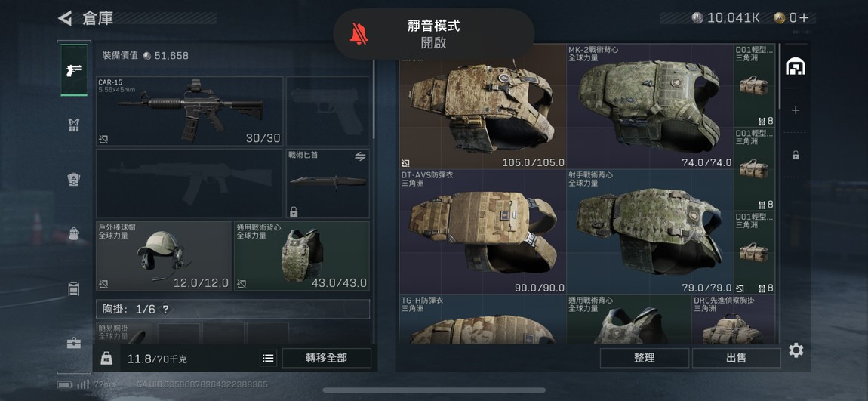
Task: Click the inventory scrollbar on right grid
Action: (x=780, y=76)
